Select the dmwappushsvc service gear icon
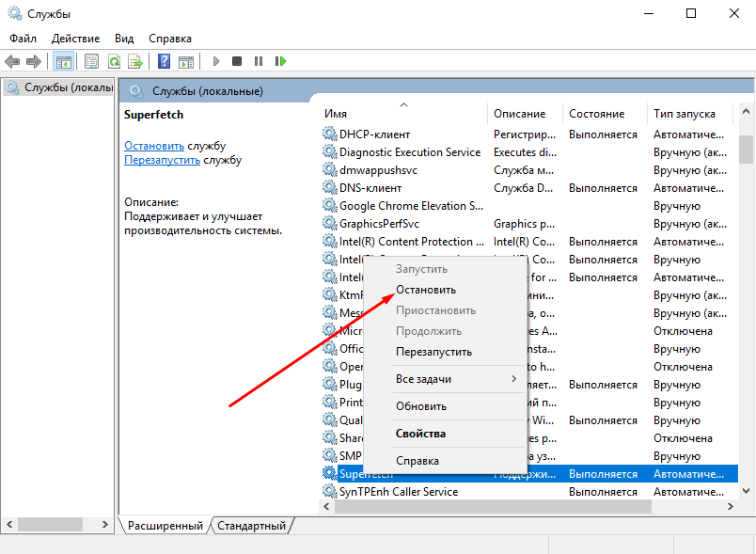Screen dimensions: 756x554 (x=330, y=169)
